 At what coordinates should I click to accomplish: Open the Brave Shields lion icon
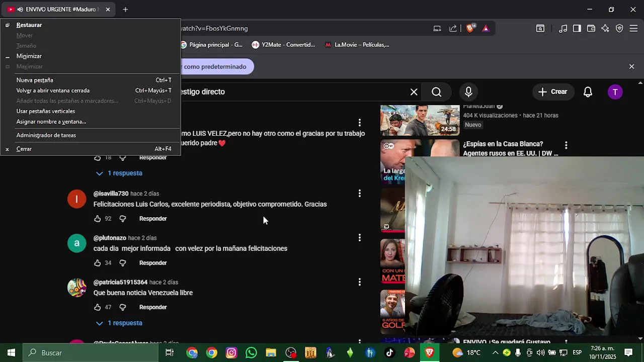point(470,29)
